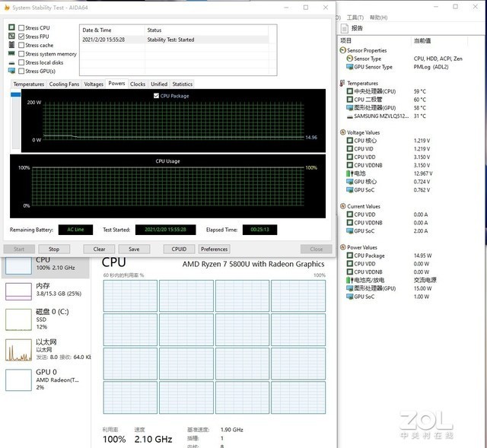Click the Stress system memory RAM icon
Viewport: 487px width, 448px height.
tap(11, 53)
